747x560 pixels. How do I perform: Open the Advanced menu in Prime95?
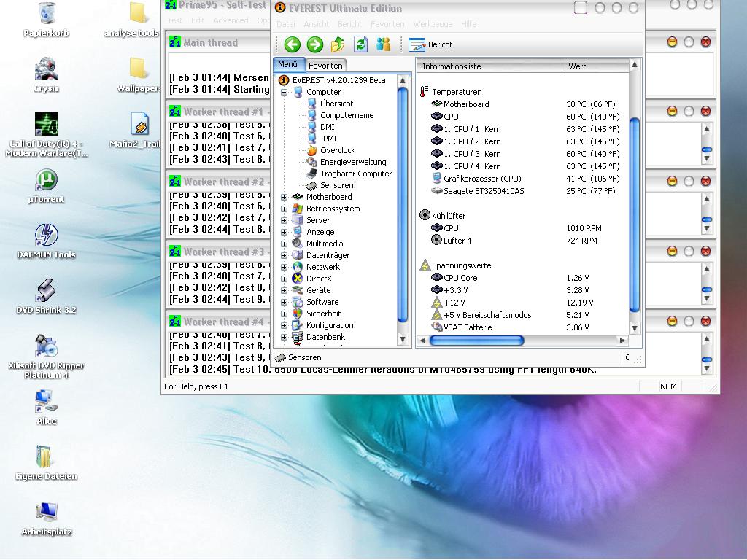click(x=231, y=20)
